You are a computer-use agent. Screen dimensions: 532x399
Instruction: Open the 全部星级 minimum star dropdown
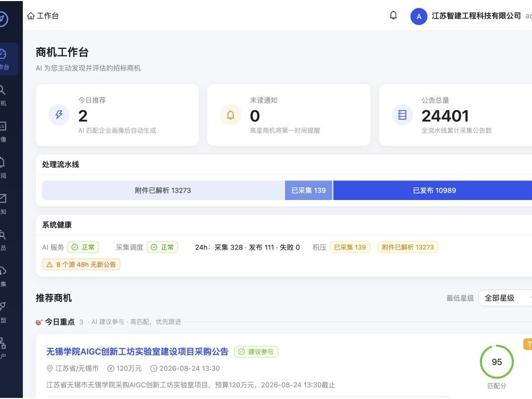pos(505,298)
